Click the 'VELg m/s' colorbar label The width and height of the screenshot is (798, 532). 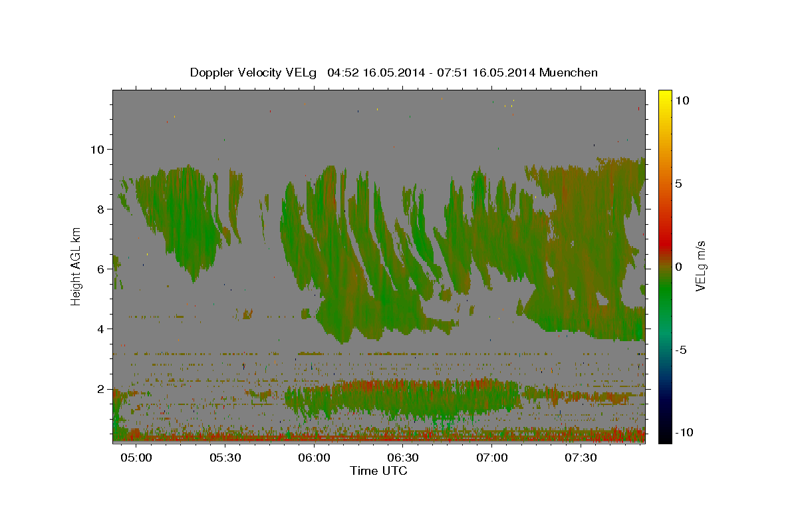click(700, 266)
